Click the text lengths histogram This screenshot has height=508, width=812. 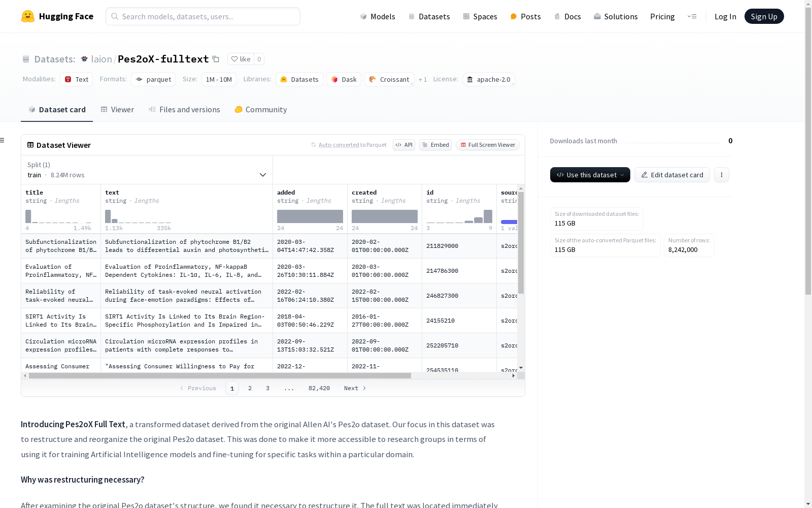[138, 216]
